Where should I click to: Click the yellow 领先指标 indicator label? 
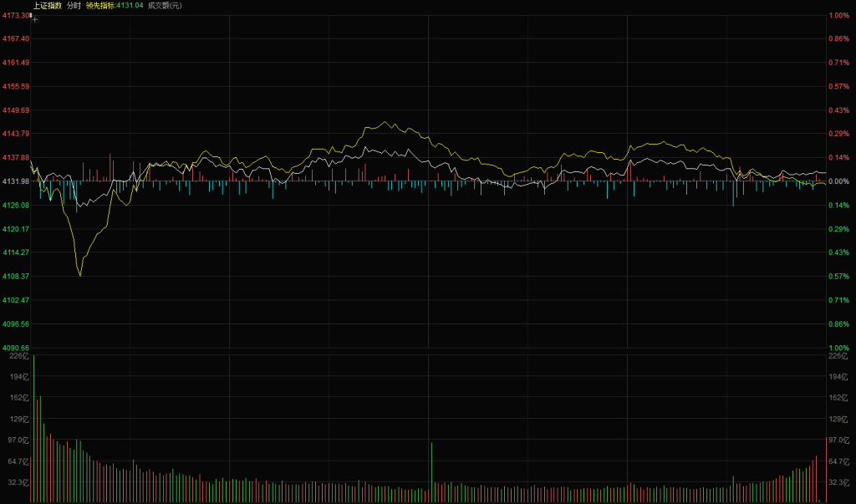point(115,5)
